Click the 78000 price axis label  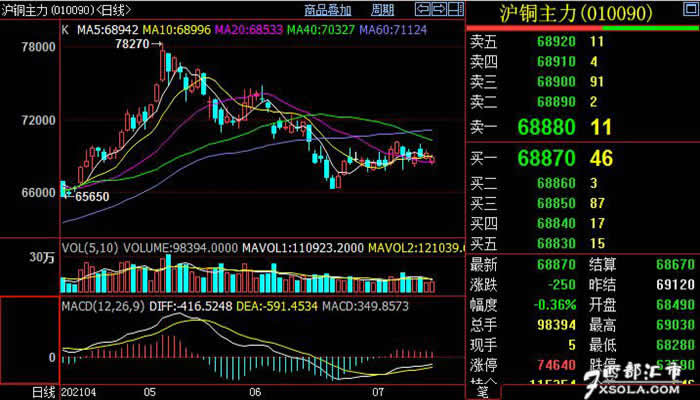point(39,47)
